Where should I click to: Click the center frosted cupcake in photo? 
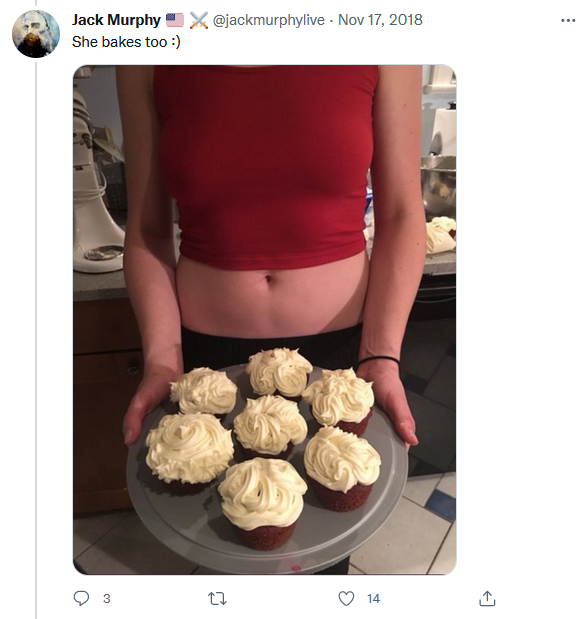(270, 426)
